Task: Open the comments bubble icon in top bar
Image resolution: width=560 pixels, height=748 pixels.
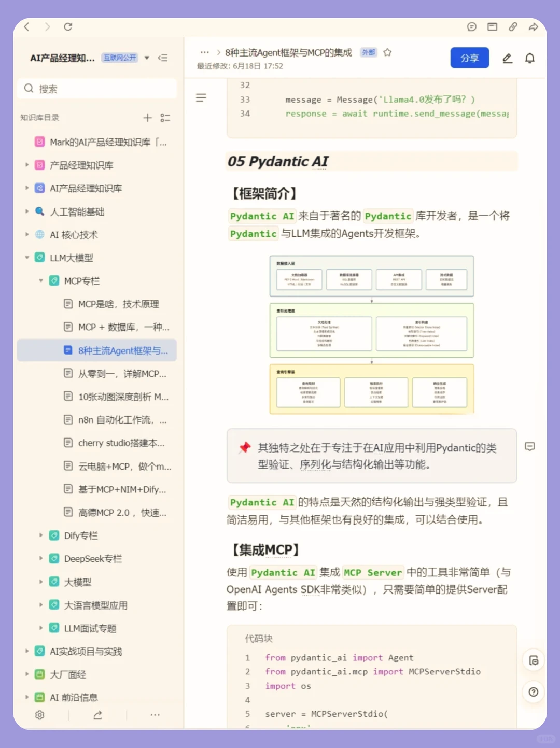Action: pos(472,26)
